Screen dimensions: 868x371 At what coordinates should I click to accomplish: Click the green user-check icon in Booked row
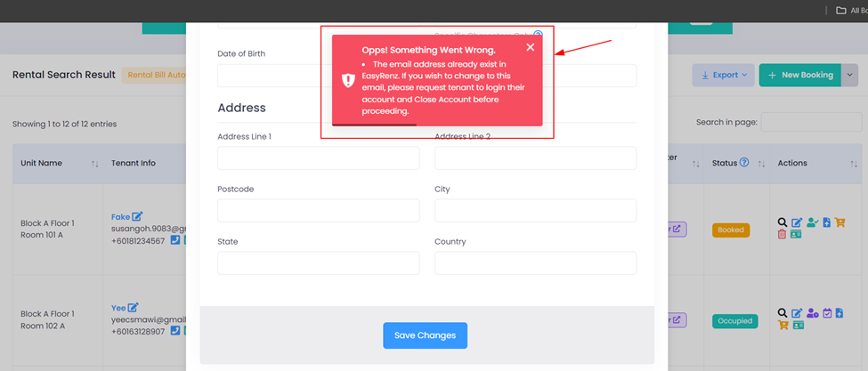tap(812, 222)
